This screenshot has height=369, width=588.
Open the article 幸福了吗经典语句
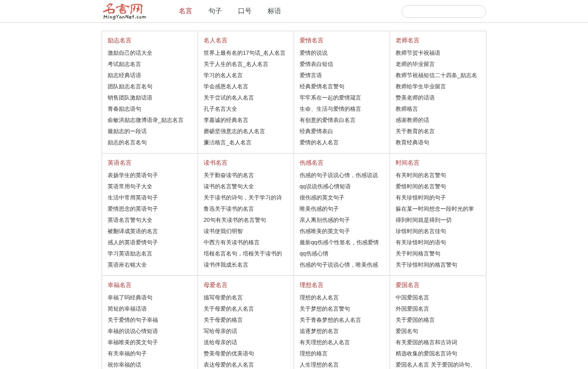coord(130,297)
